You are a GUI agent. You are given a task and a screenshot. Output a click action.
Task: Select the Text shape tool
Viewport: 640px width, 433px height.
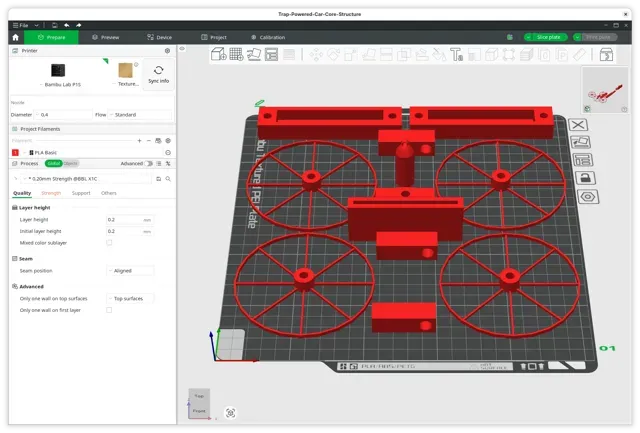[456, 54]
